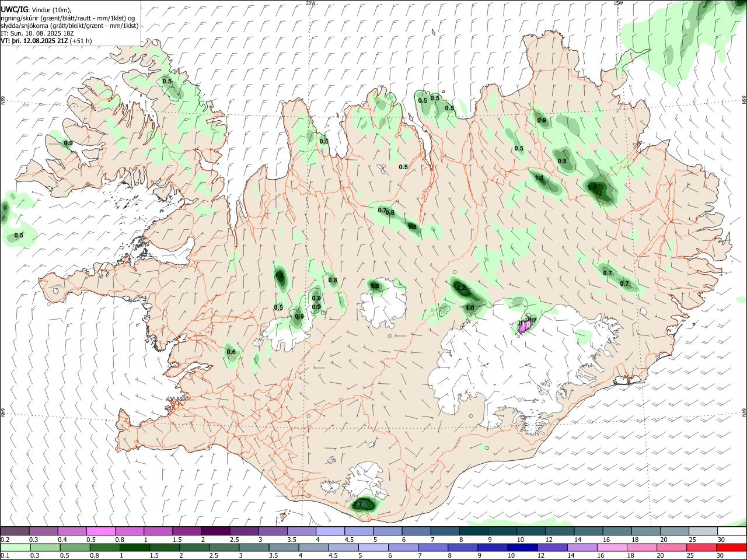Select the 'Vindur (10m),' header text

coord(51,10)
